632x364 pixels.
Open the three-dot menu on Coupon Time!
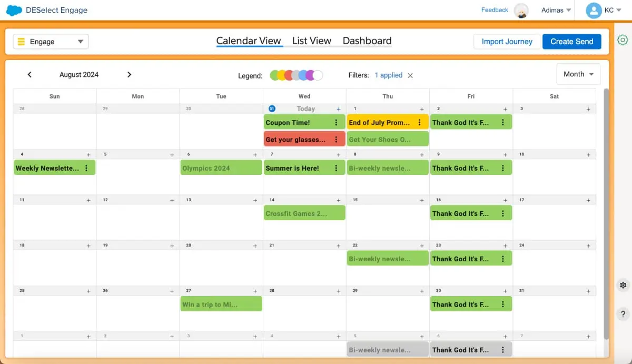tap(336, 123)
